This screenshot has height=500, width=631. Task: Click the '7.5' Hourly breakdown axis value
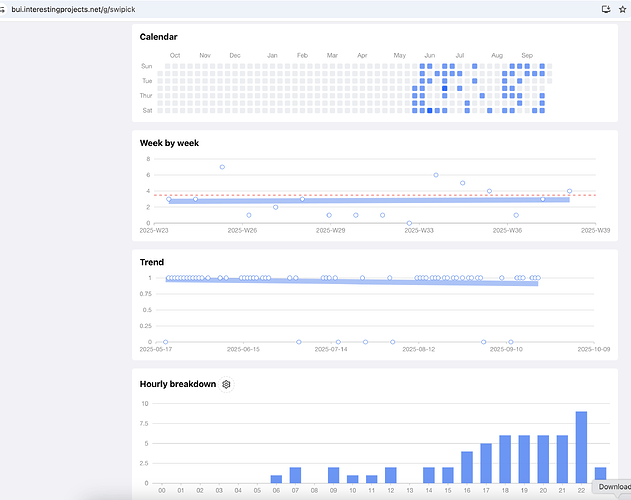click(144, 424)
